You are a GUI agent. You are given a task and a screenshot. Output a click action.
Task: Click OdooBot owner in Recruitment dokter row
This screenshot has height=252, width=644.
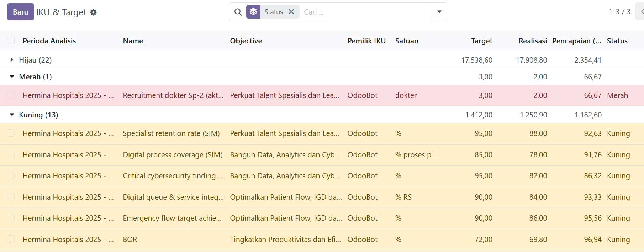tap(362, 95)
